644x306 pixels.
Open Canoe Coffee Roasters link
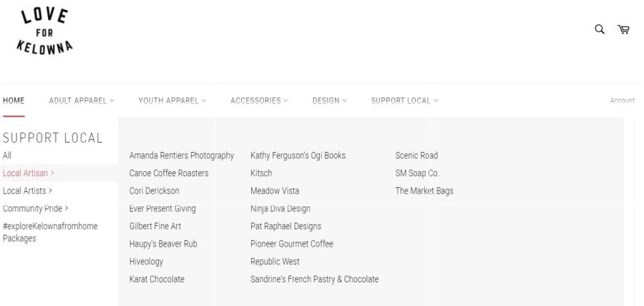169,173
